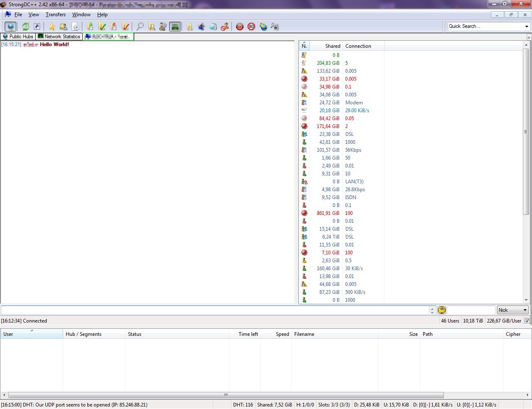Click the Open File List folder icon
The width and height of the screenshot is (532, 409).
point(190,27)
